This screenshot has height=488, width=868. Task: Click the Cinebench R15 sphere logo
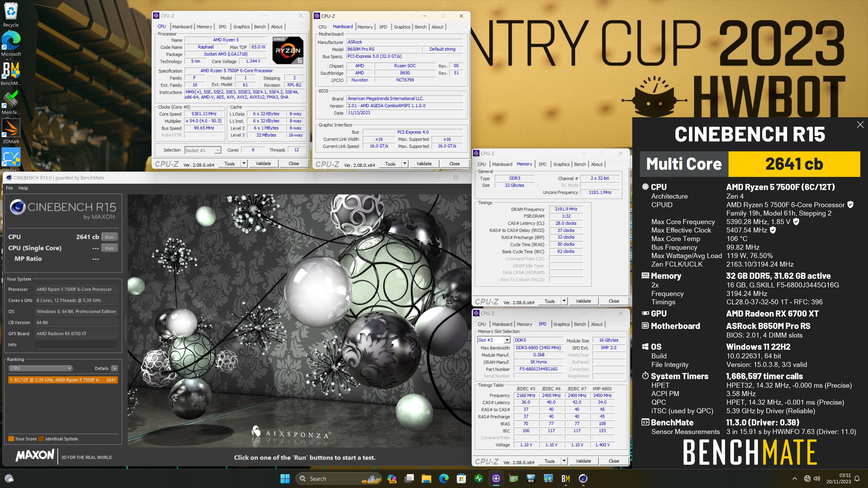coord(18,207)
